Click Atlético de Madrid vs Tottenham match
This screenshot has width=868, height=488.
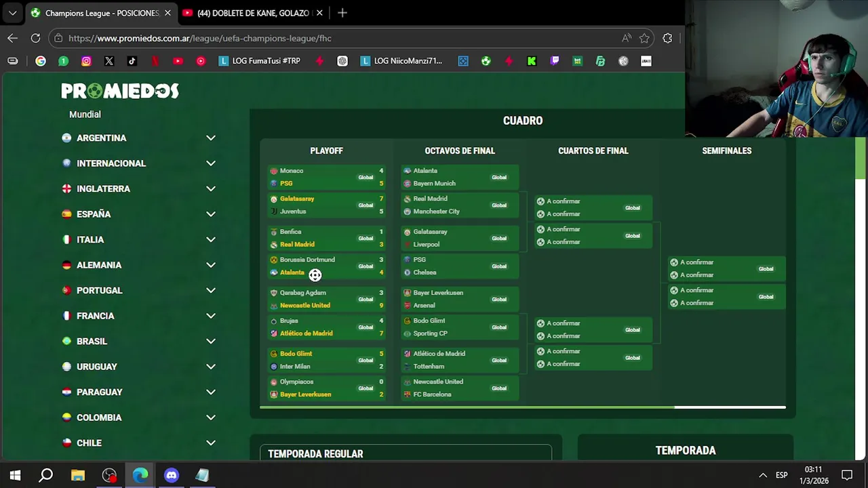coord(460,360)
